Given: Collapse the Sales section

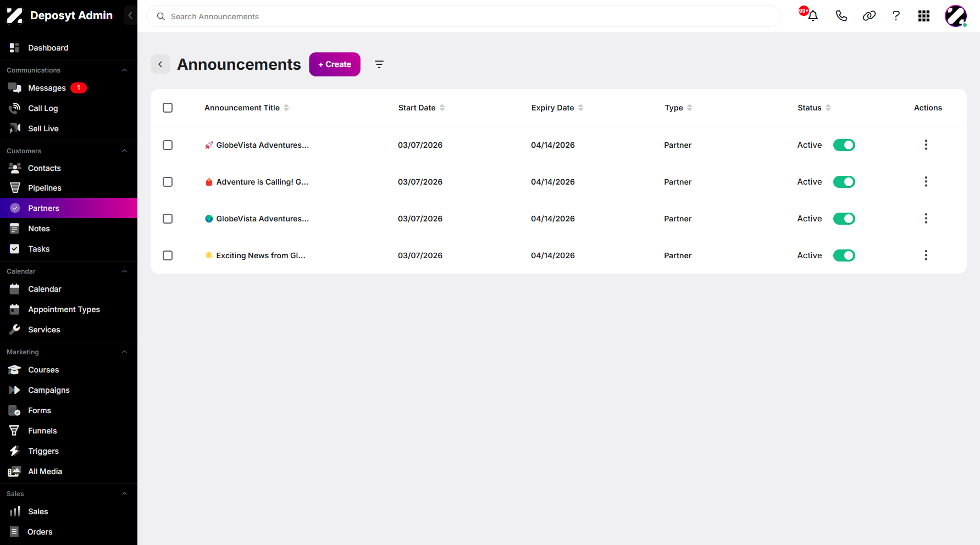Looking at the screenshot, I should point(124,494).
